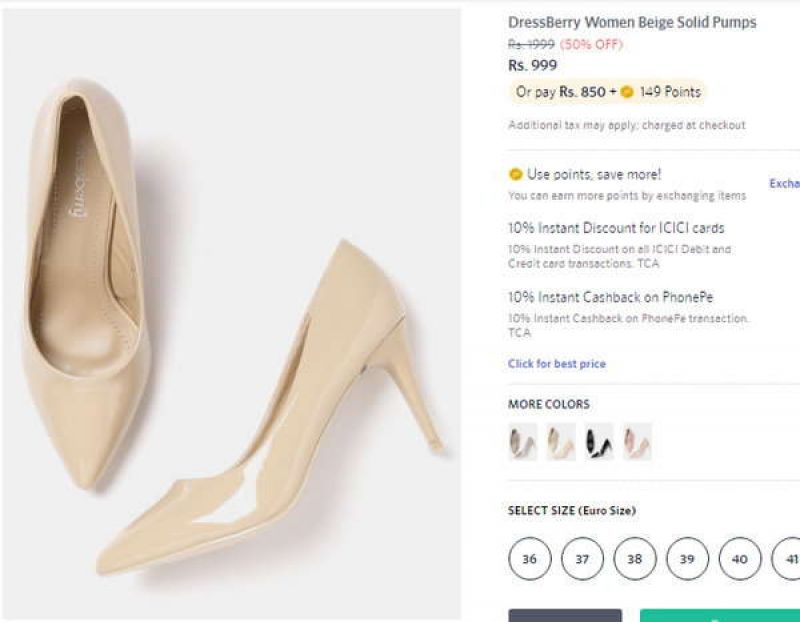Select Euro size 36
The image size is (800, 622).
point(530,559)
